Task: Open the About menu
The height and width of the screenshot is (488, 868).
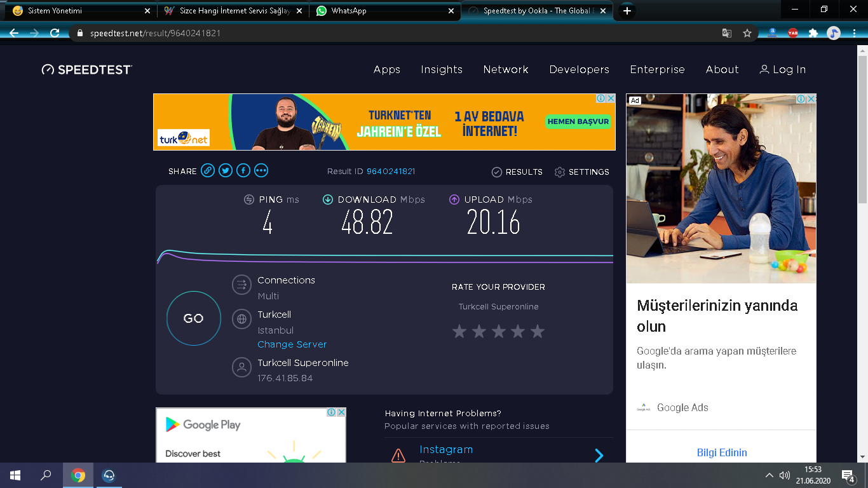Action: tap(722, 69)
